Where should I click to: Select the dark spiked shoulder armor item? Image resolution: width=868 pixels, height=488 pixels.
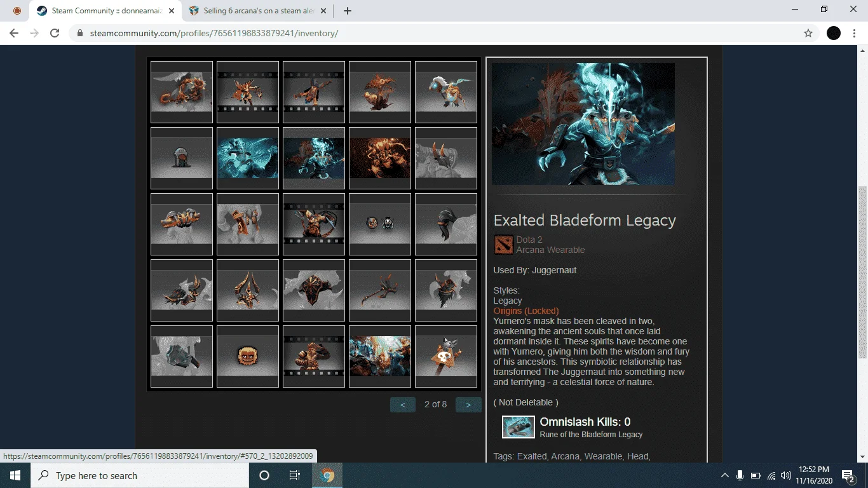coord(182,290)
